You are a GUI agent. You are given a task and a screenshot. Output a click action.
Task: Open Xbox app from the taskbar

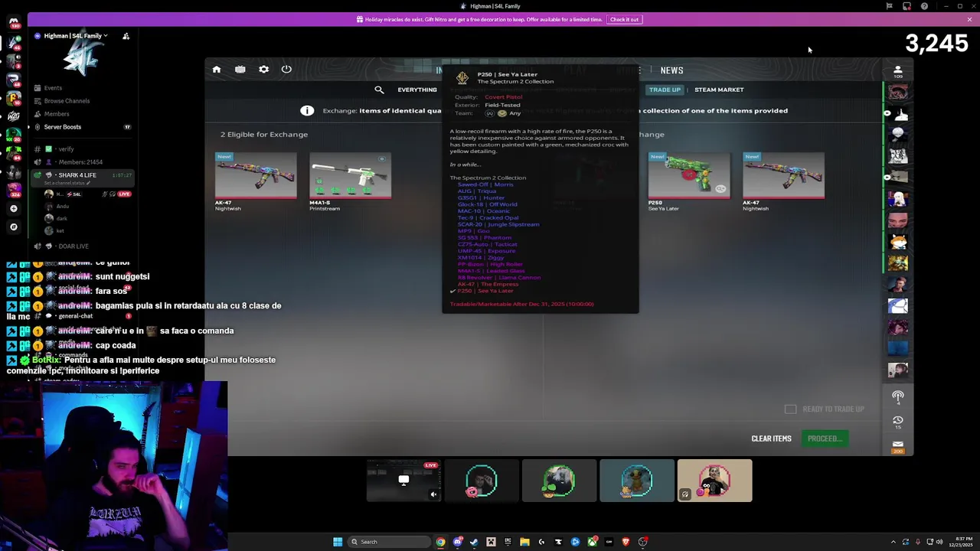pos(592,542)
